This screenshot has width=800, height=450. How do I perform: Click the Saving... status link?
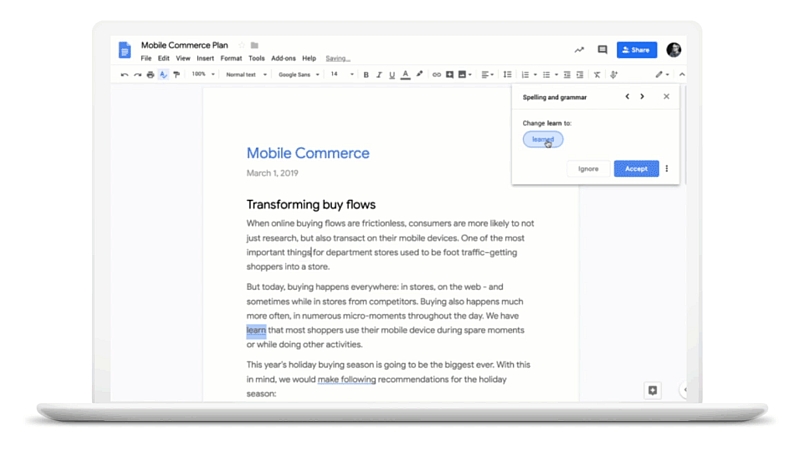click(338, 59)
